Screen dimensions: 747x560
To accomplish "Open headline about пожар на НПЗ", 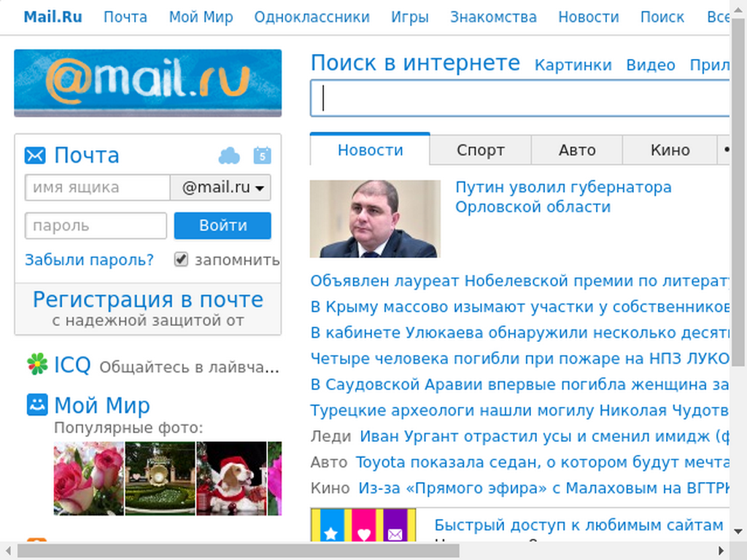I will pos(519,358).
